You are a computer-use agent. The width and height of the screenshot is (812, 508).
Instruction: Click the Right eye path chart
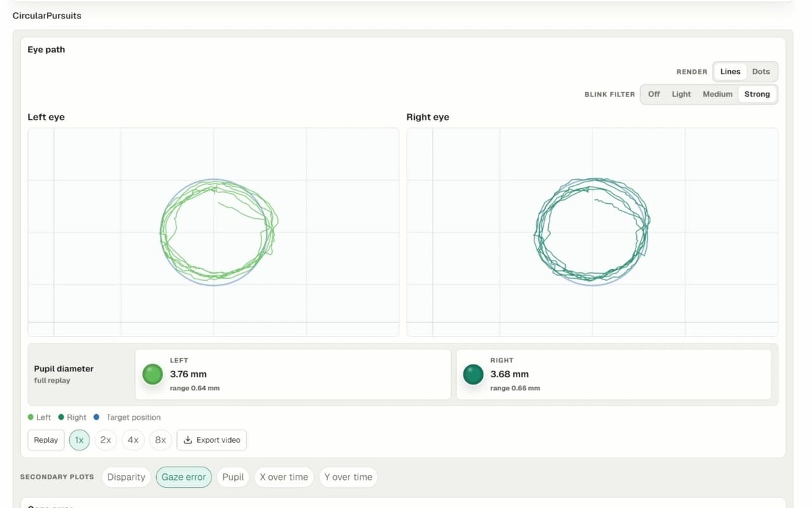(592, 232)
